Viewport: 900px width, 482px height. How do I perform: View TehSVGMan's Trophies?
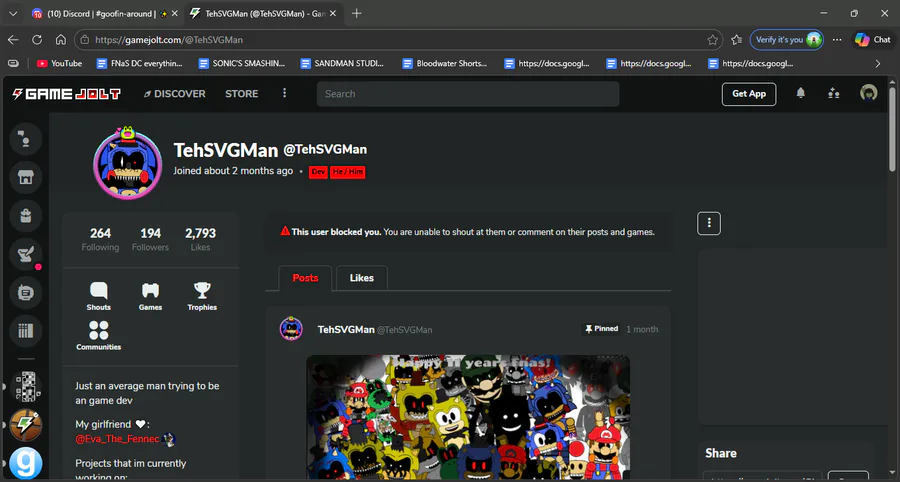coord(202,296)
